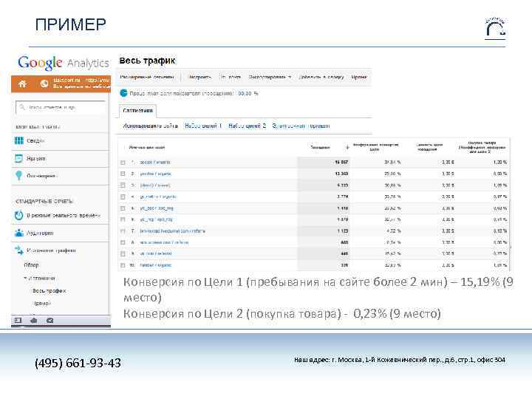Open the google / organic source link
Image resolution: width=532 pixels, height=399 pixels.
click(155, 163)
